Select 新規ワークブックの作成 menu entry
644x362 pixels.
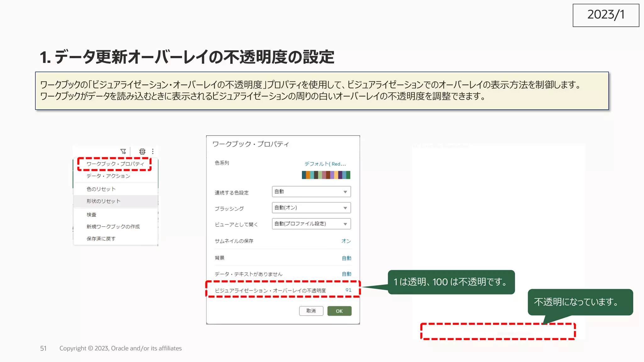113,227
